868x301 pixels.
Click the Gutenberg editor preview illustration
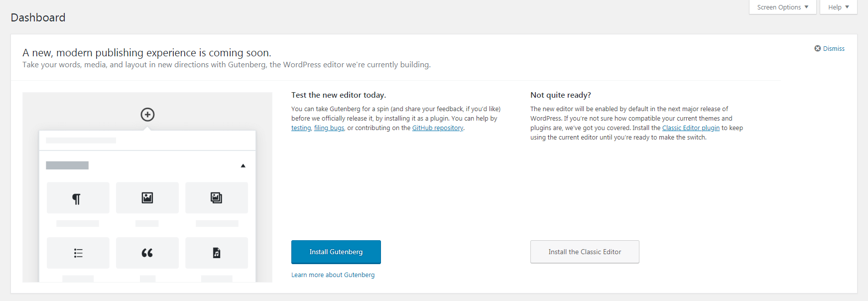tap(147, 187)
